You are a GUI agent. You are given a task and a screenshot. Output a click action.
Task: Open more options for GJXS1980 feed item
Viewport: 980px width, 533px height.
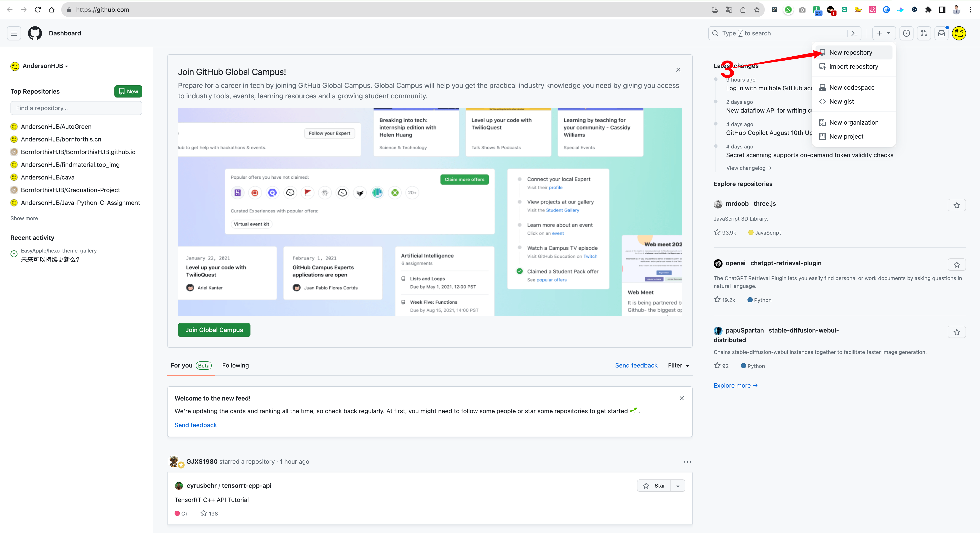(x=688, y=462)
